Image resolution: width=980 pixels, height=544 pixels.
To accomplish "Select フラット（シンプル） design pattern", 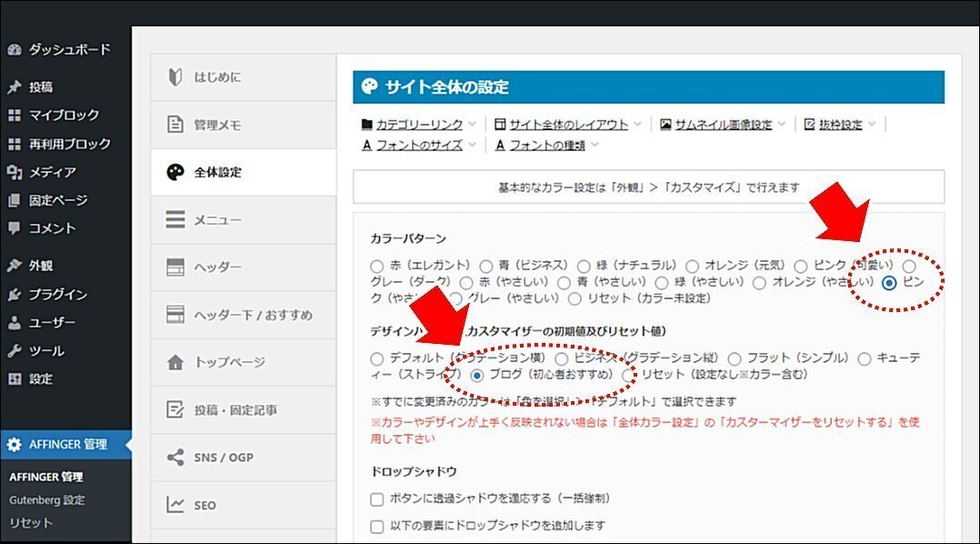I will point(735,359).
